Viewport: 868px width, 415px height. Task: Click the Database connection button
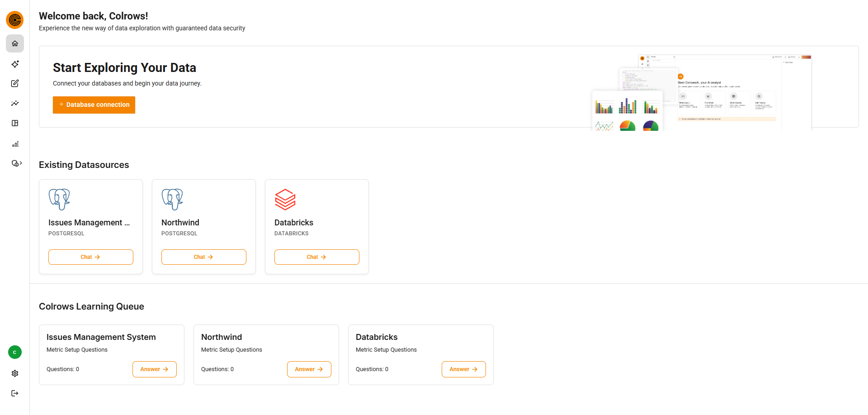(94, 105)
